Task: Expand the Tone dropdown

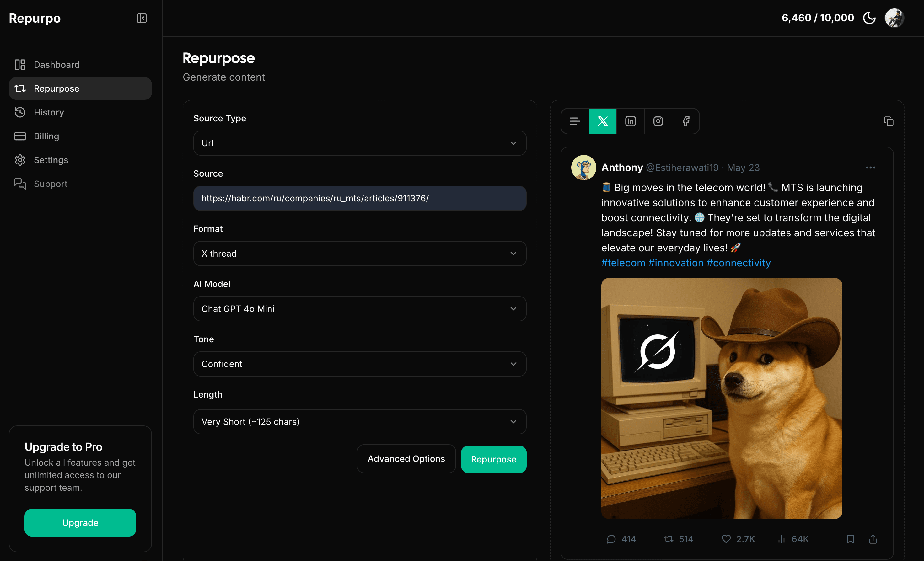Action: pos(360,364)
